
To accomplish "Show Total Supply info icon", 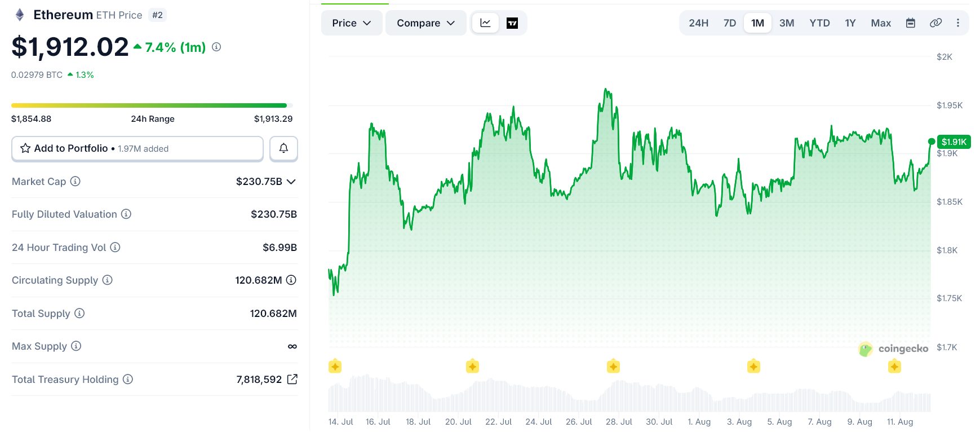I will [x=79, y=313].
